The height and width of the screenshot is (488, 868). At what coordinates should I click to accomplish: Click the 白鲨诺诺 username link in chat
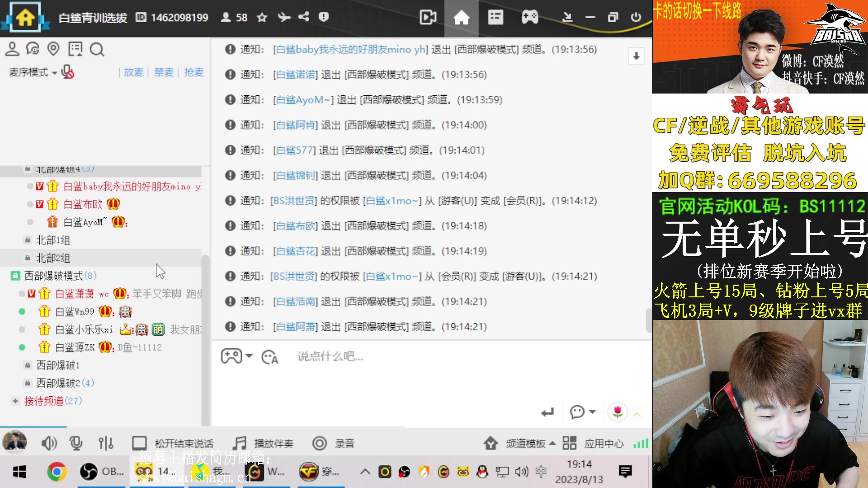click(296, 75)
